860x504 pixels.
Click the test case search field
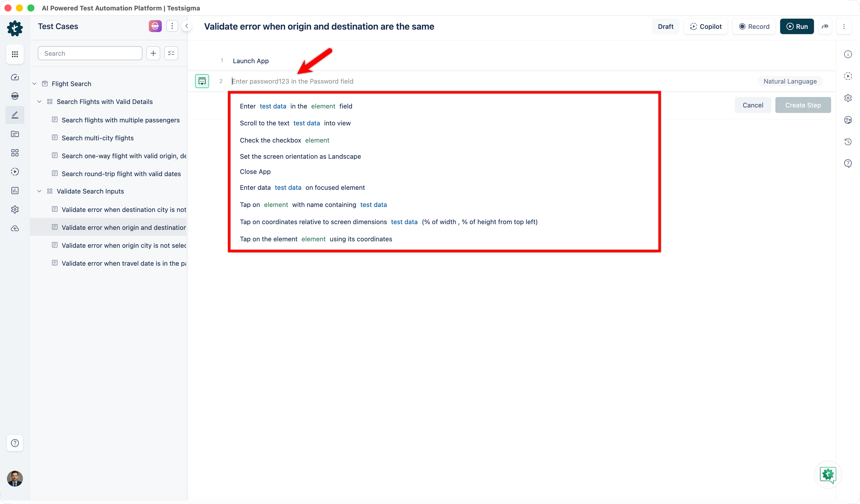[90, 53]
